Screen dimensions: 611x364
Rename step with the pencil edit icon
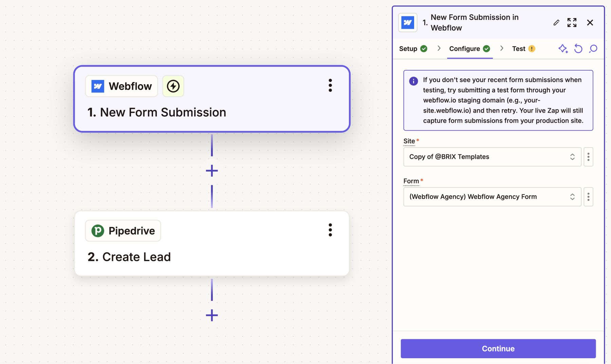pos(556,23)
